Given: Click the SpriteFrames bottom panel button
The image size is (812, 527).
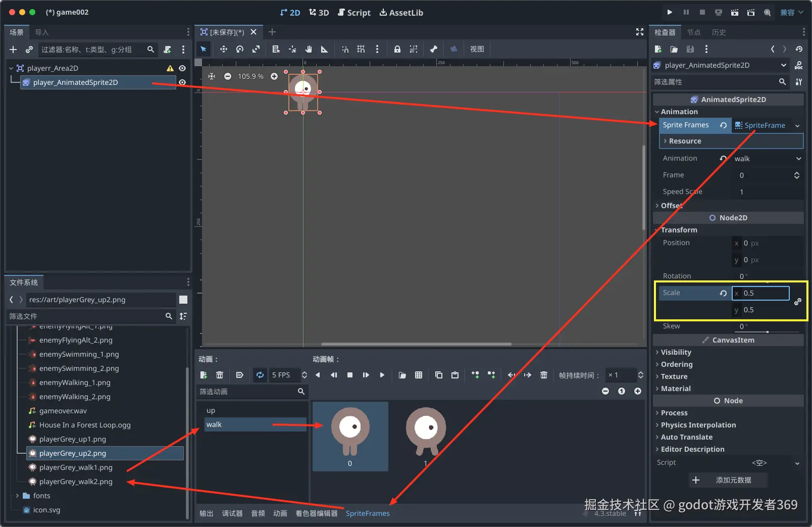Looking at the screenshot, I should pos(368,513).
